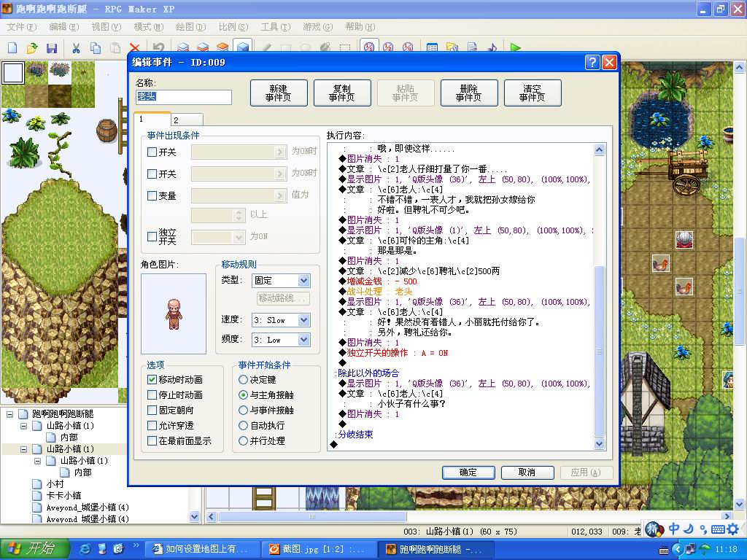747x560 pixels.
Task: Select map layer 3 icon
Action: [x=222, y=47]
